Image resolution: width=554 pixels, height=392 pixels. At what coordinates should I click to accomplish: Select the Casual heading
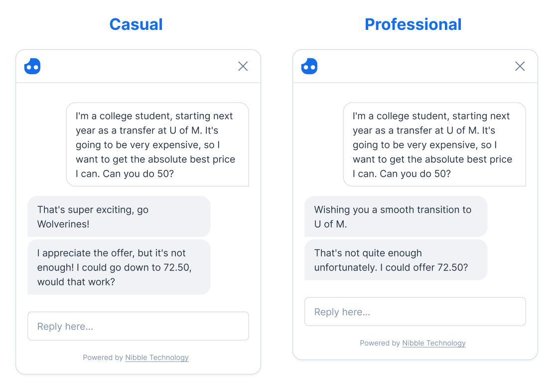[x=136, y=24]
